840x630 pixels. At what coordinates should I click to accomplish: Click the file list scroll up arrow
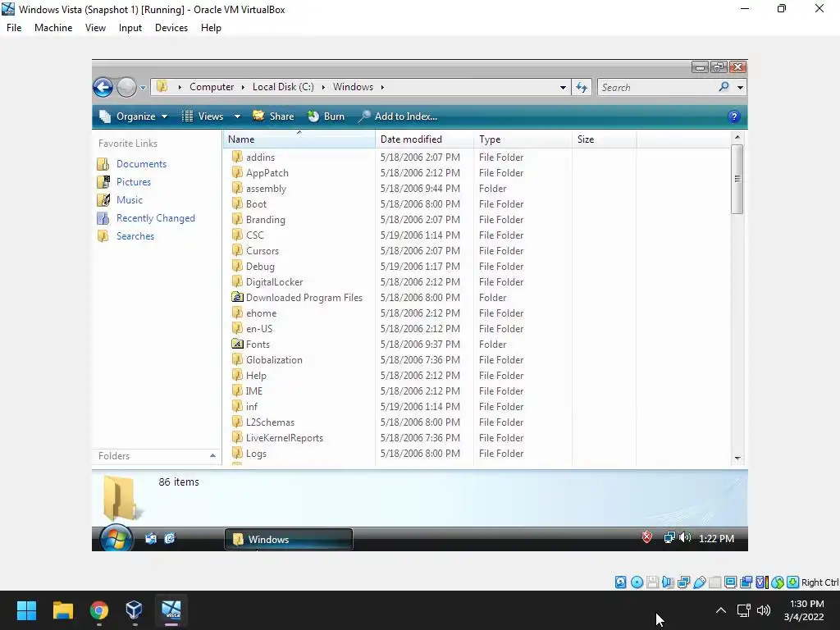(737, 137)
